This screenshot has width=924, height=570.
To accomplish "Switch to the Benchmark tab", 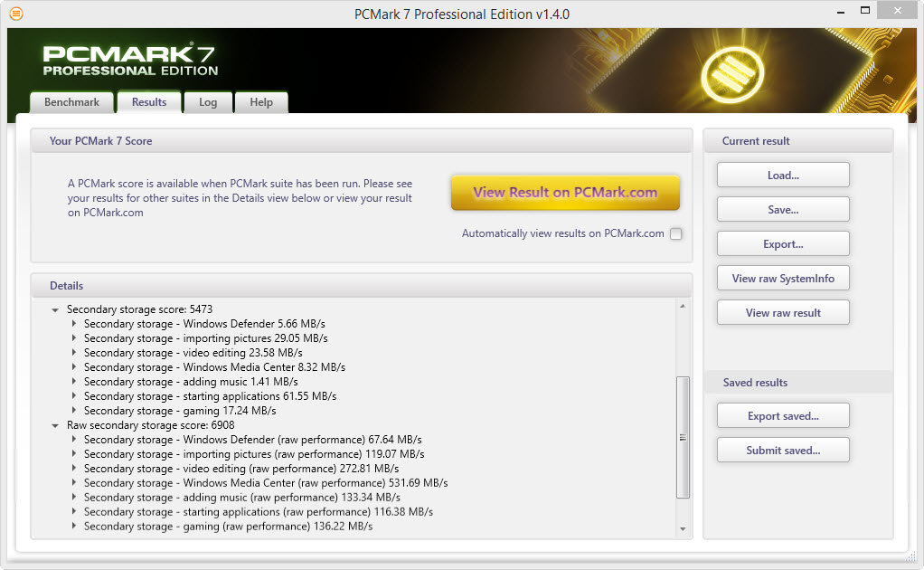I will click(72, 102).
